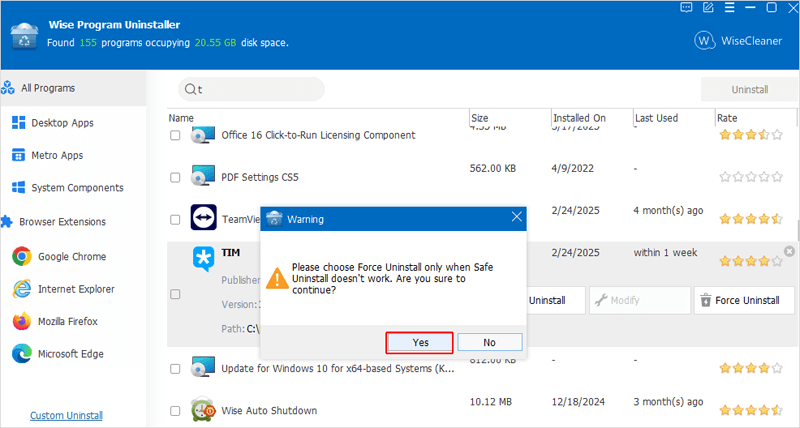Close the Warning dialog with X

click(516, 217)
